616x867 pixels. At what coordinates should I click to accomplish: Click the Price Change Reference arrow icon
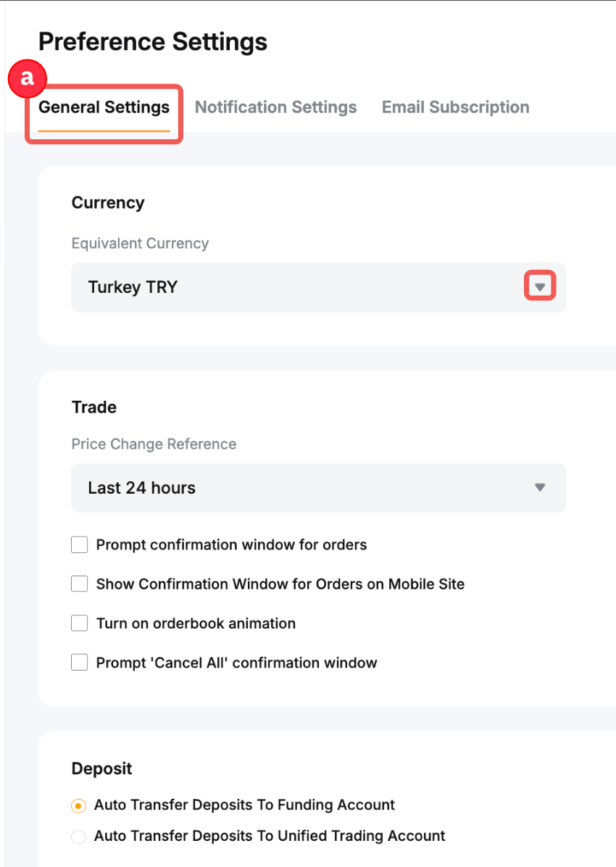[x=539, y=487]
